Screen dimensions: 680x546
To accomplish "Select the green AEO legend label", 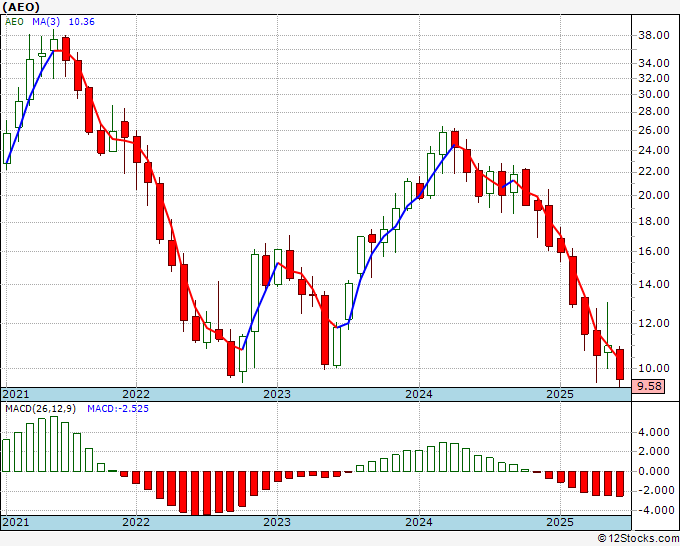I will (14, 22).
